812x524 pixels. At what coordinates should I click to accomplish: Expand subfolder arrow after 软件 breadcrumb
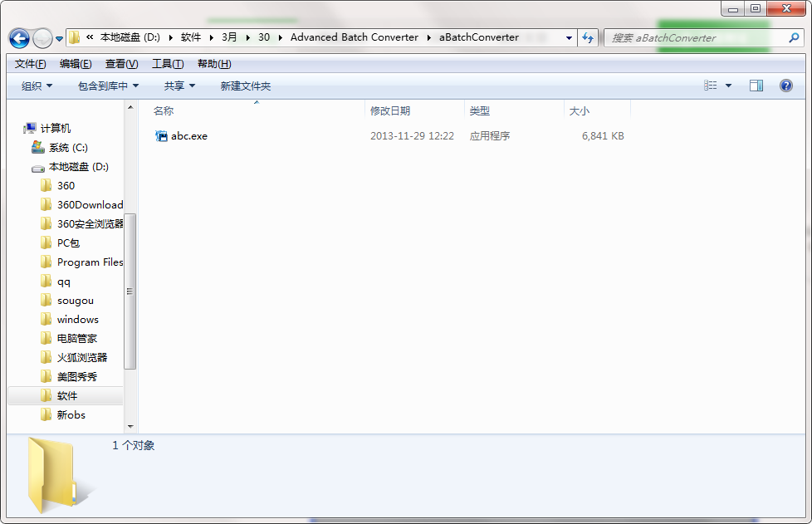coord(211,37)
